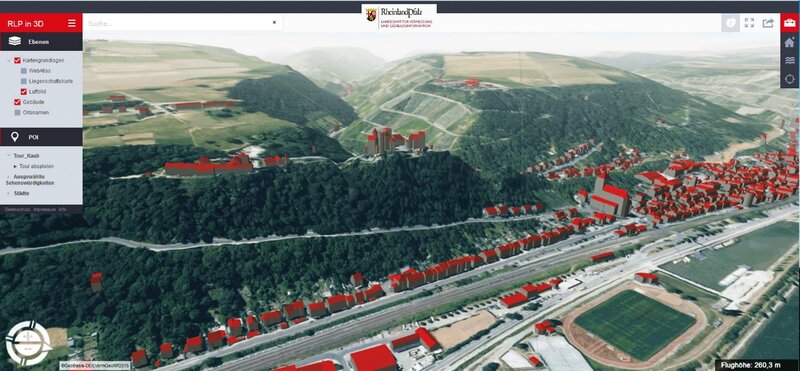Open the hamburger menu beside RLP in 3D
The image size is (800, 371).
[x=72, y=23]
